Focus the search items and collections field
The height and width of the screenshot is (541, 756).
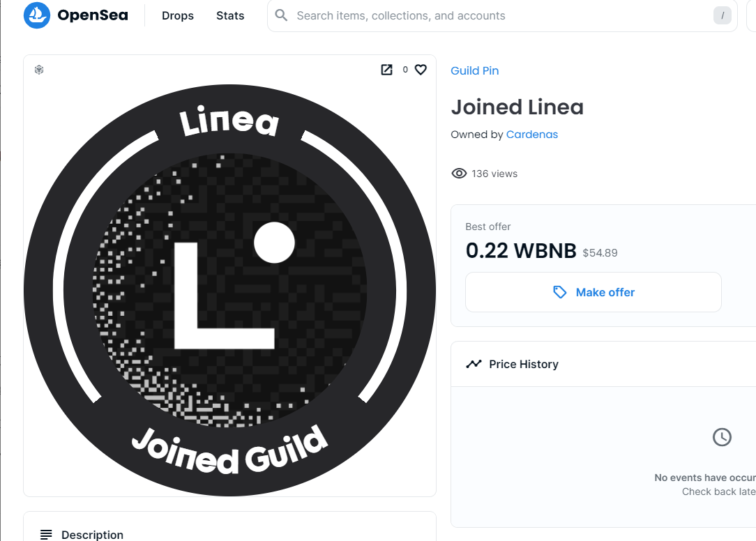pos(502,15)
